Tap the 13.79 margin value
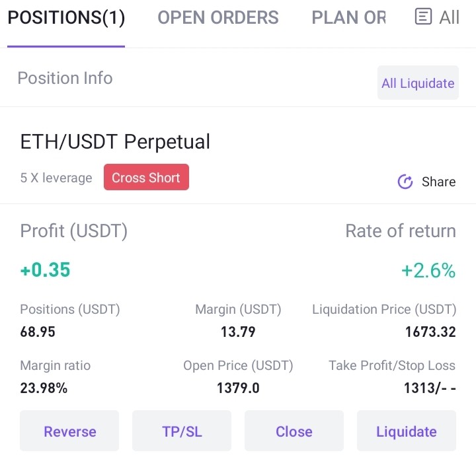This screenshot has height=473, width=476. coord(238,332)
